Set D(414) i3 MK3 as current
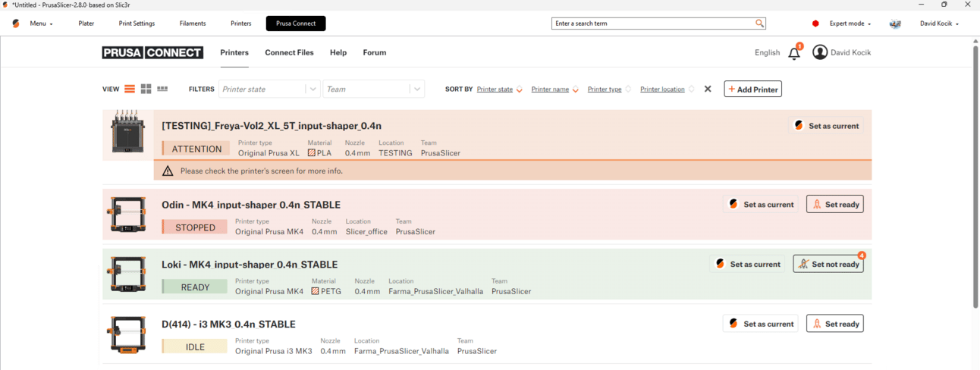The image size is (980, 370). pyautogui.click(x=761, y=324)
